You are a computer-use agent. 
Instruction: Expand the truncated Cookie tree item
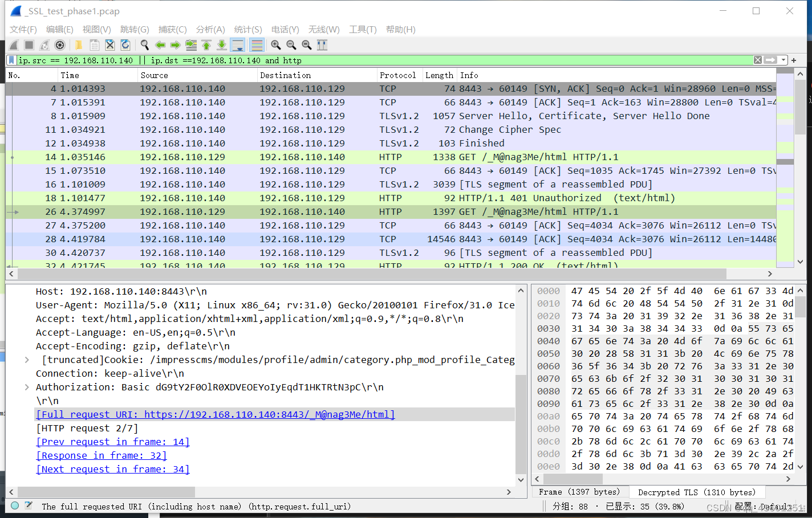click(27, 360)
